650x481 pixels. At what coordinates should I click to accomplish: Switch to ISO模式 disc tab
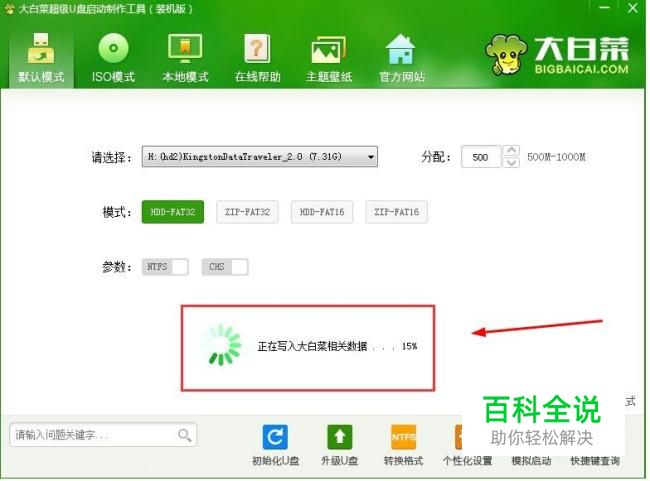coord(113,58)
